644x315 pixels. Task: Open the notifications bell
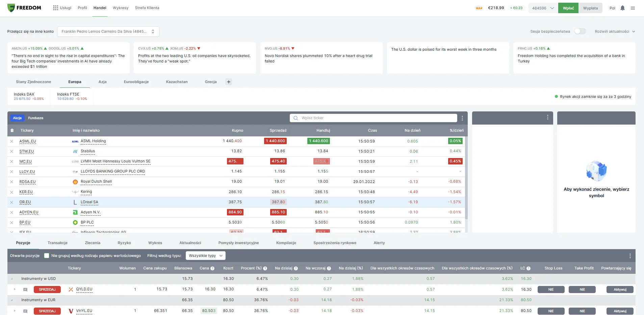click(622, 8)
